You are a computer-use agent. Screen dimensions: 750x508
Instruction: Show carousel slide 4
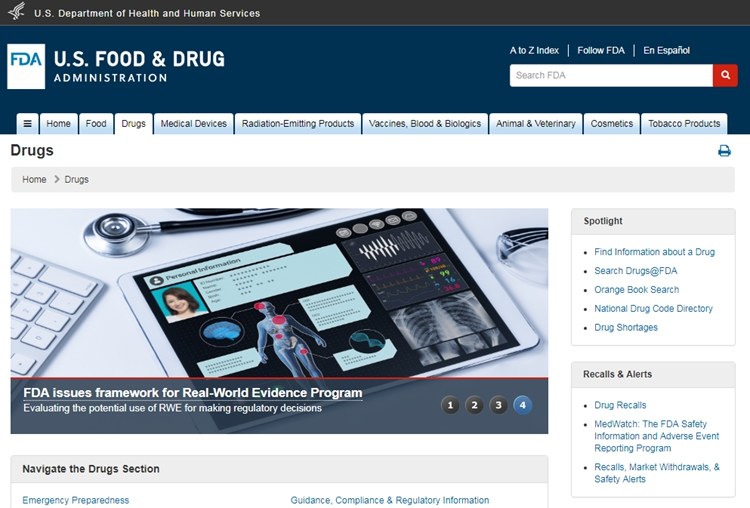(523, 405)
